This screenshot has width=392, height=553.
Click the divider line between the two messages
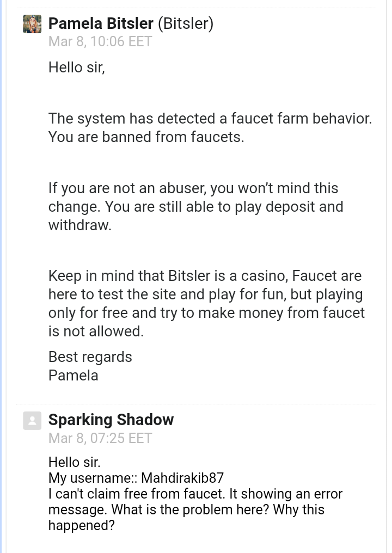(x=196, y=404)
